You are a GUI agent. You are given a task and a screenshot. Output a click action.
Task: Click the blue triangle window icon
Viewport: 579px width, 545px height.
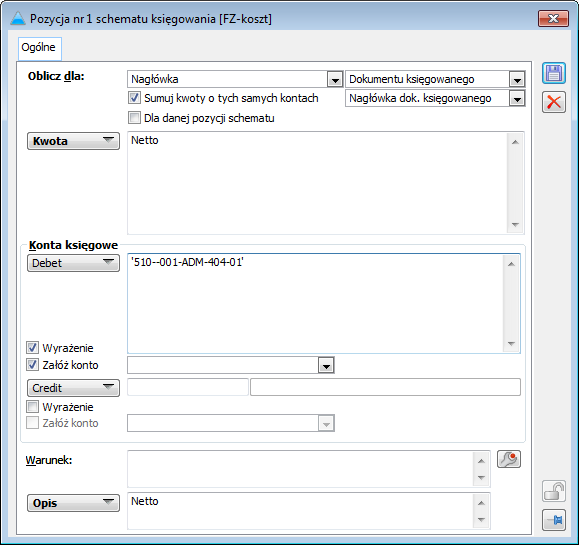pos(18,18)
